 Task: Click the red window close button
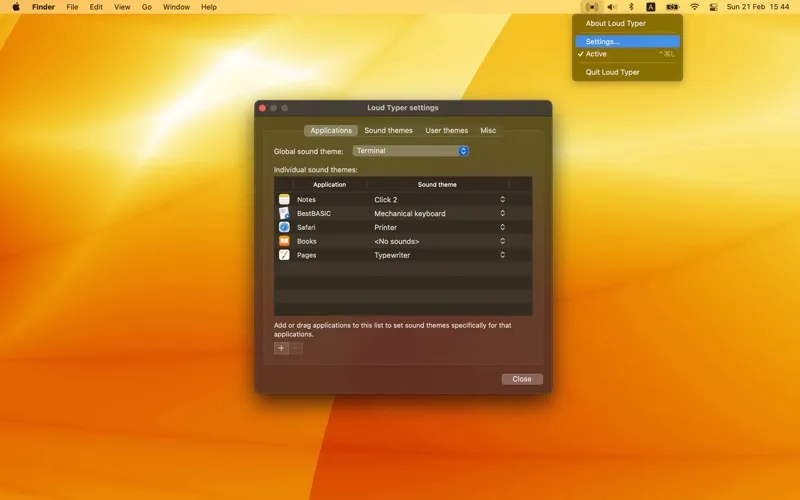(262, 108)
